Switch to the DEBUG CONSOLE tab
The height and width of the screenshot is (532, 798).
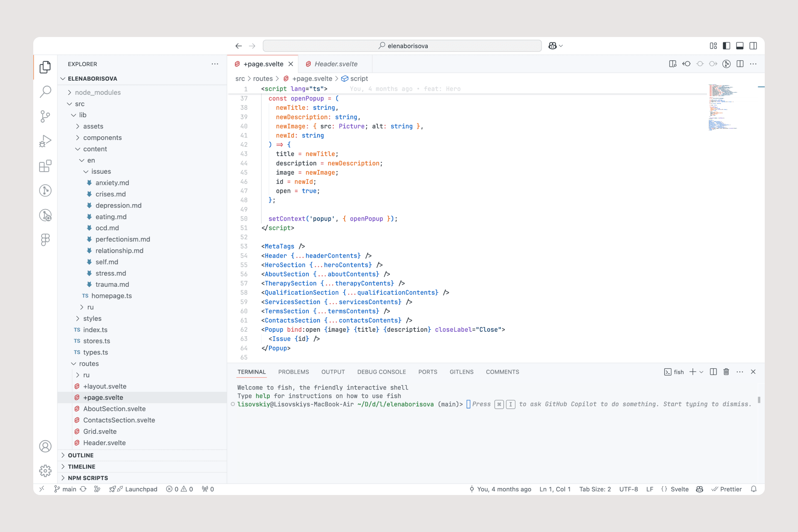[382, 372]
